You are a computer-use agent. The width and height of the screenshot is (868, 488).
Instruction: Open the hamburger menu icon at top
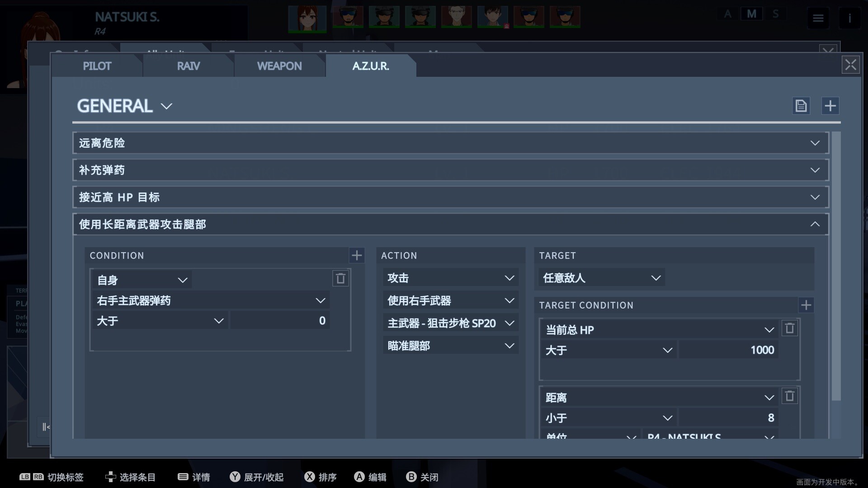(x=818, y=19)
